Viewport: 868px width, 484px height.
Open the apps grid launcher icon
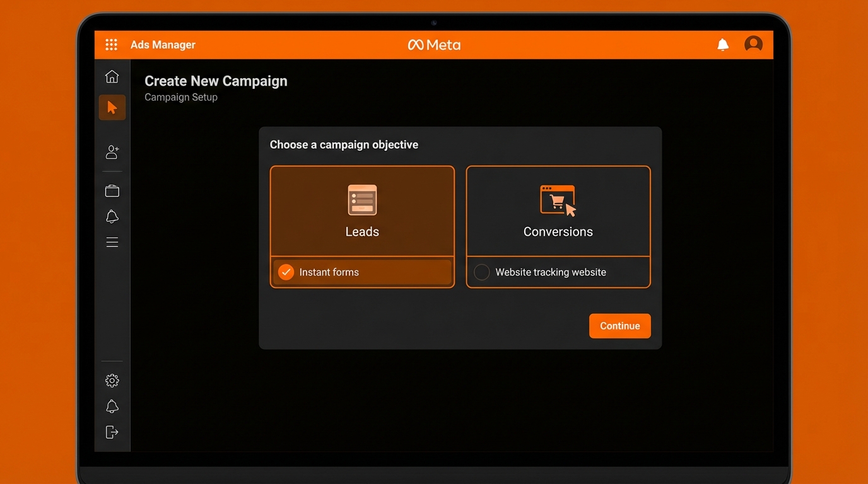tap(112, 45)
